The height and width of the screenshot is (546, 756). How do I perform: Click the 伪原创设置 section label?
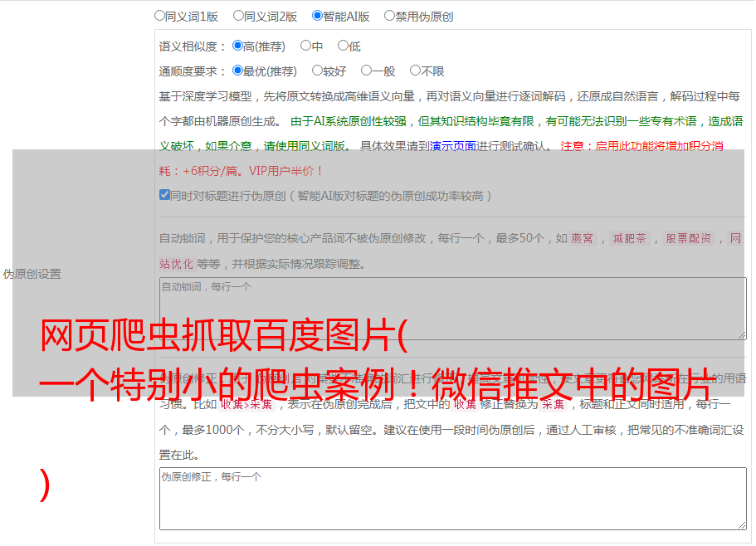click(32, 274)
